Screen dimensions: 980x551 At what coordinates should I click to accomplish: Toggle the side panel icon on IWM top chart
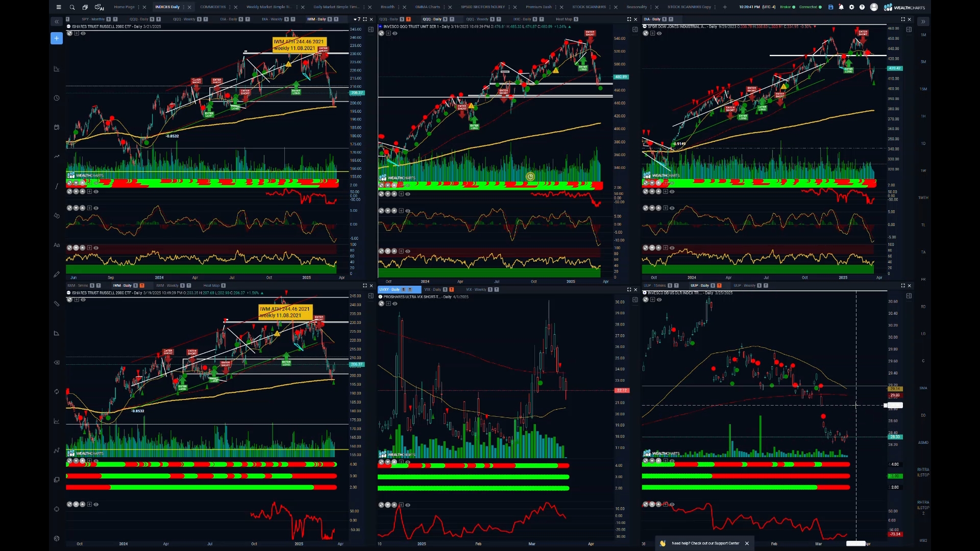371,30
